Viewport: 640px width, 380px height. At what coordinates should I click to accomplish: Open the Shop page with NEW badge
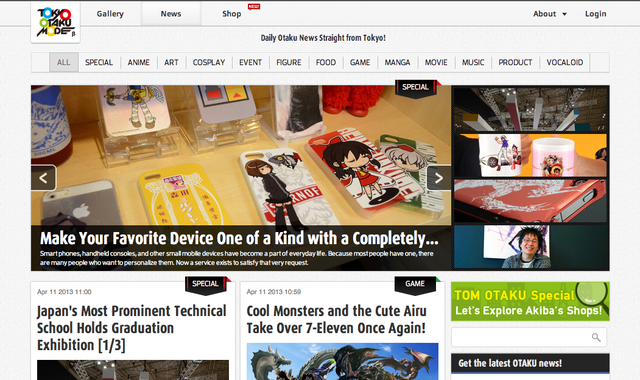tap(232, 14)
